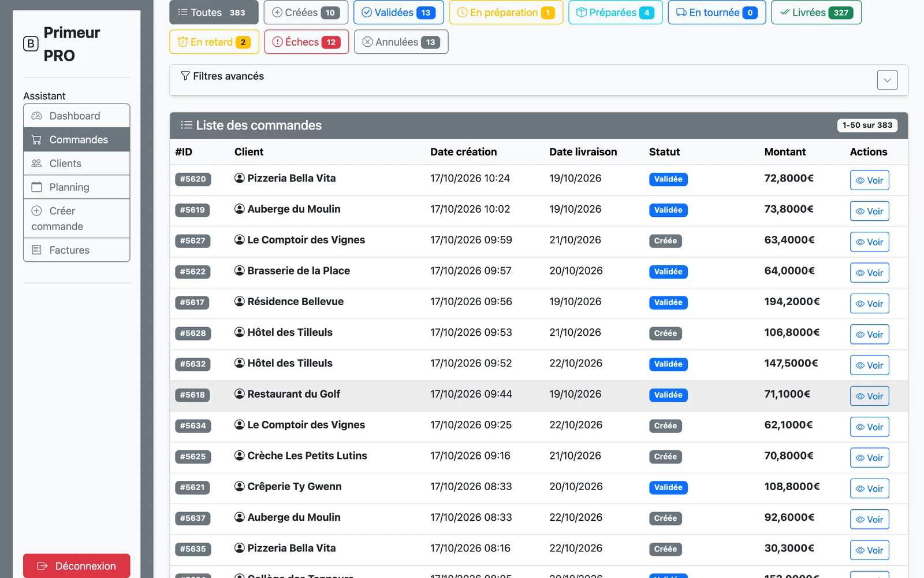
Task: Click Voir for Brasserie de la Place
Action: pos(869,273)
